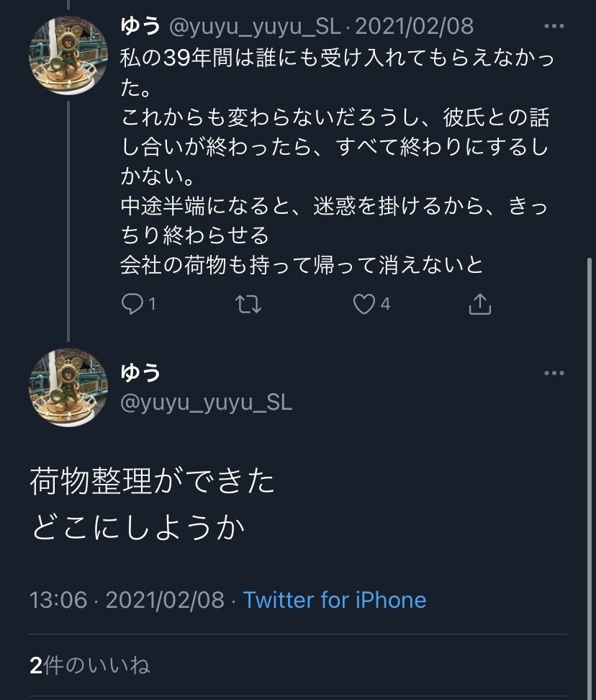Open the @yuyu_yuyu_SL handle under second ゆう
This screenshot has height=700, width=596.
[206, 403]
